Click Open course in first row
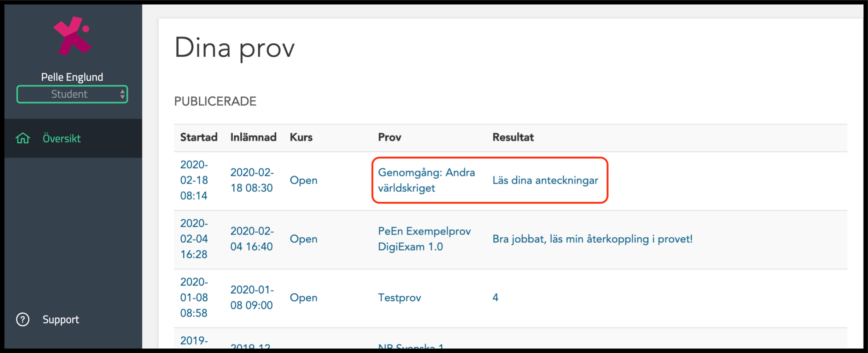This screenshot has height=353, width=868. pos(304,180)
